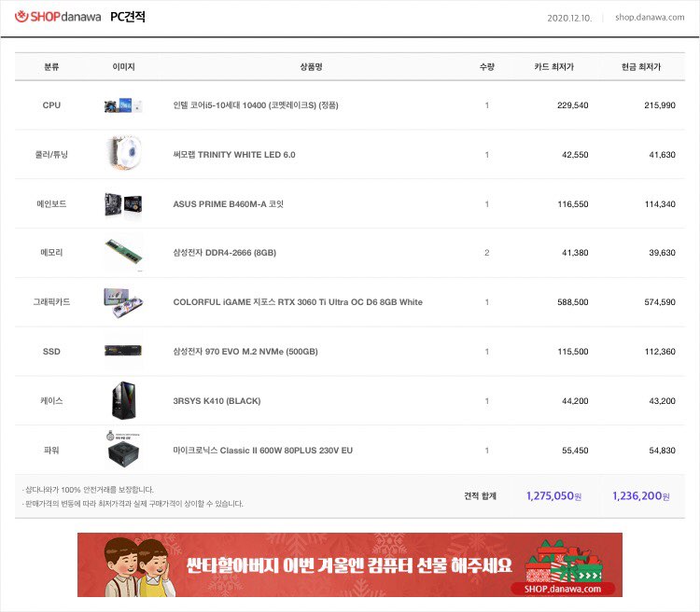Click CPU card price '229,540'
This screenshot has width=700, height=612.
click(572, 105)
